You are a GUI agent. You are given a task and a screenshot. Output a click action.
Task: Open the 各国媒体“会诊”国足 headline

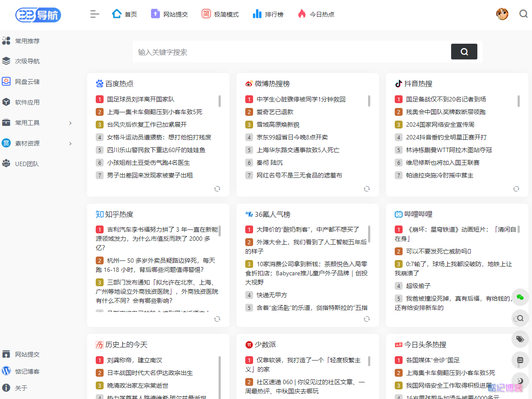coord(433,360)
